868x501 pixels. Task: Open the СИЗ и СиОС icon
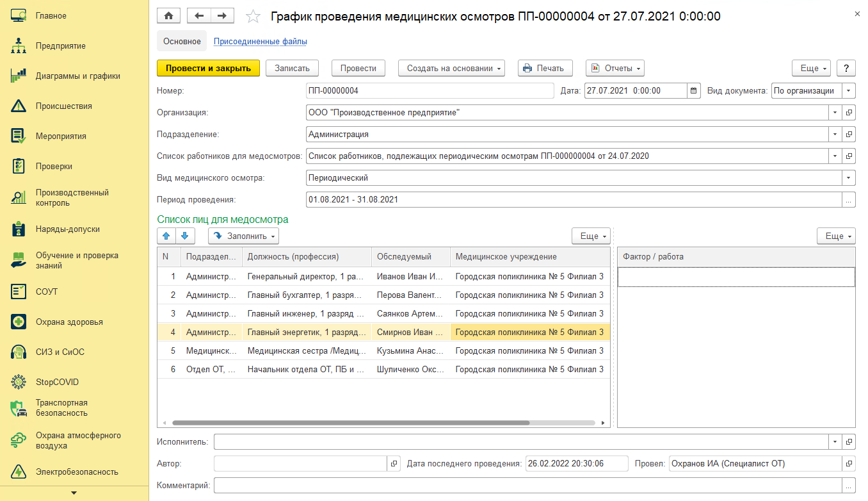(x=19, y=352)
